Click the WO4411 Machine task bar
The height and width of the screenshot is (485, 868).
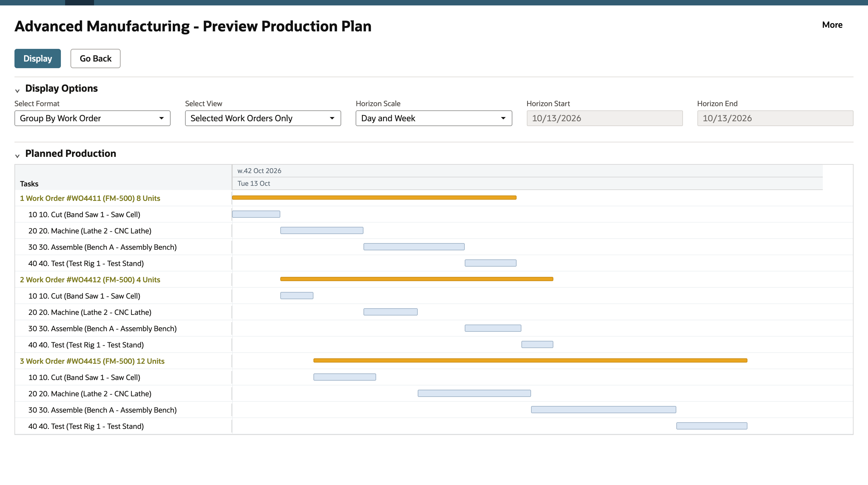tap(322, 230)
